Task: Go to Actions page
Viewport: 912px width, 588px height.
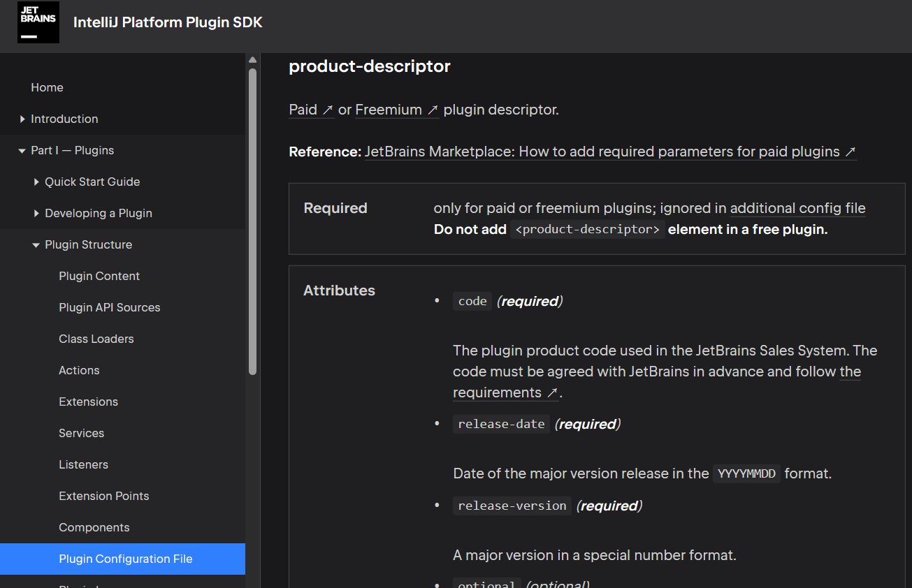Action: pyautogui.click(x=79, y=370)
